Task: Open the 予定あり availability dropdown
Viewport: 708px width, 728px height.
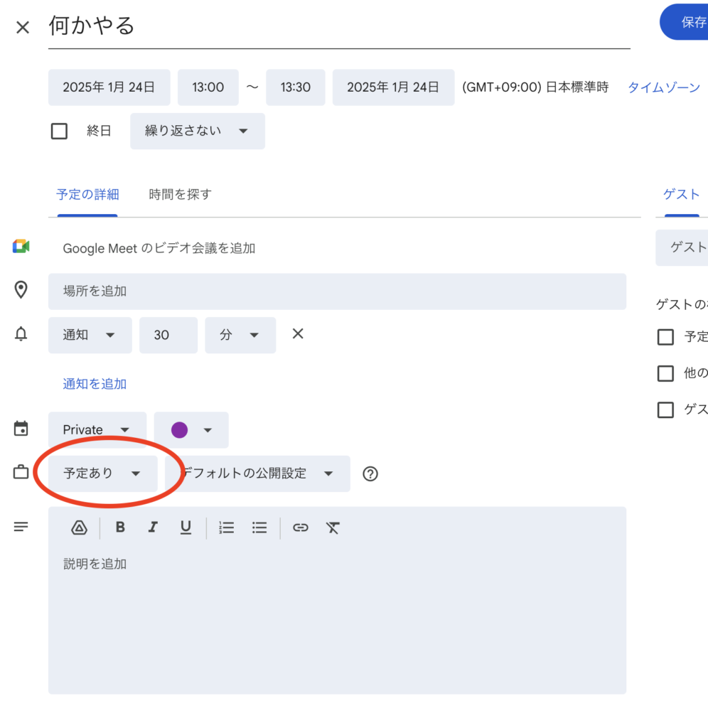Action: [x=102, y=473]
